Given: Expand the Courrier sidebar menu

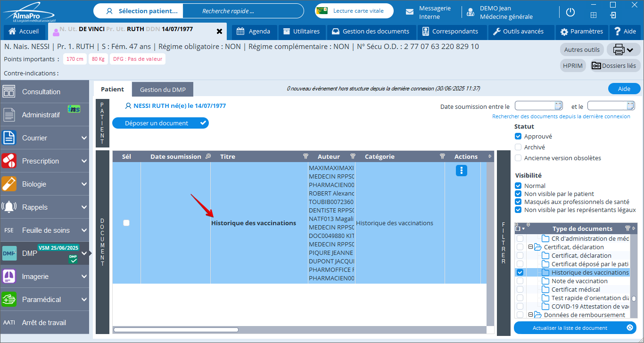Looking at the screenshot, I should [84, 138].
